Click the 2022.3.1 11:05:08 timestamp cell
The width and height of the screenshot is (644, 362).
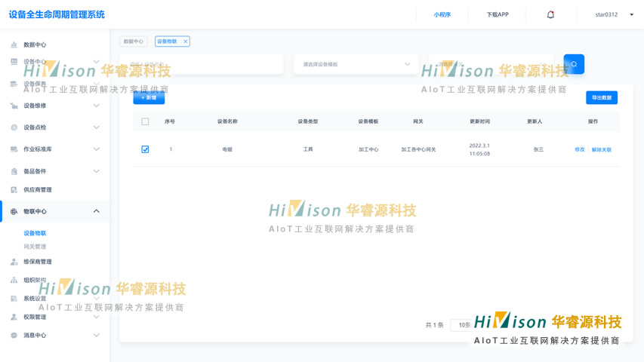(479, 150)
